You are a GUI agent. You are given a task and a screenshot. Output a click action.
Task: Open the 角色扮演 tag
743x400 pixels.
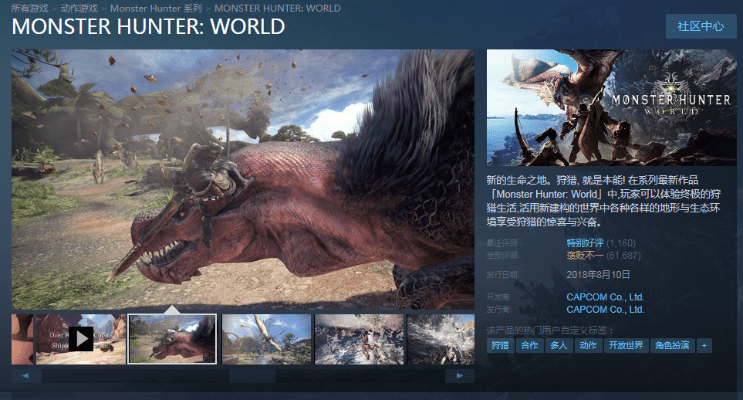[671, 345]
